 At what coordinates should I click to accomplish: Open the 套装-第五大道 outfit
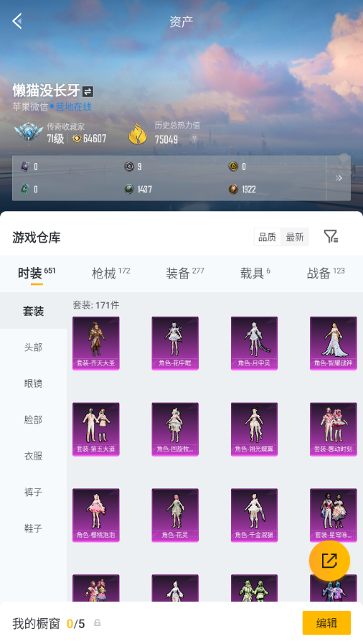96,429
